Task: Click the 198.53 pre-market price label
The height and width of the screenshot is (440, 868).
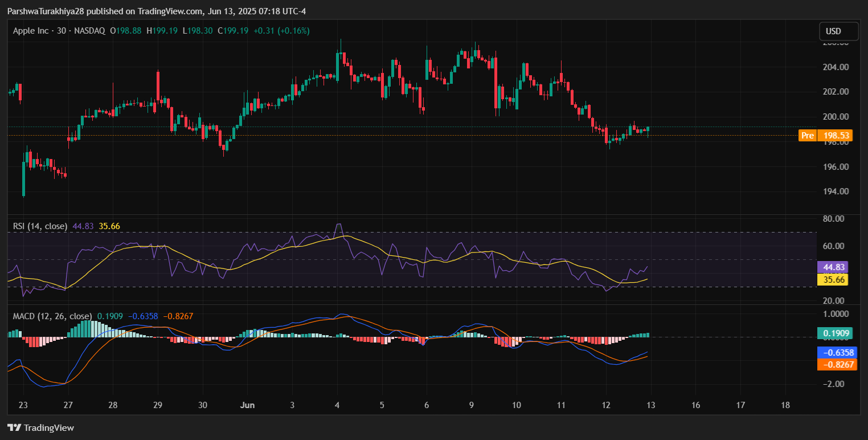Action: [835, 136]
